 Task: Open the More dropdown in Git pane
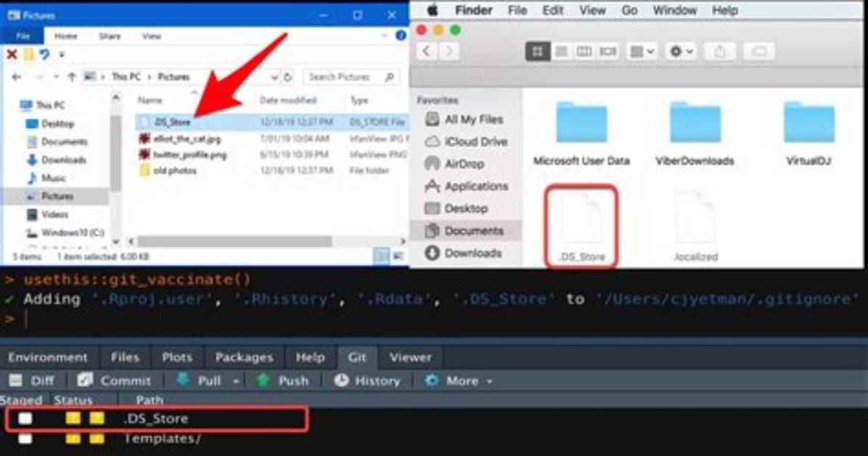[x=458, y=380]
